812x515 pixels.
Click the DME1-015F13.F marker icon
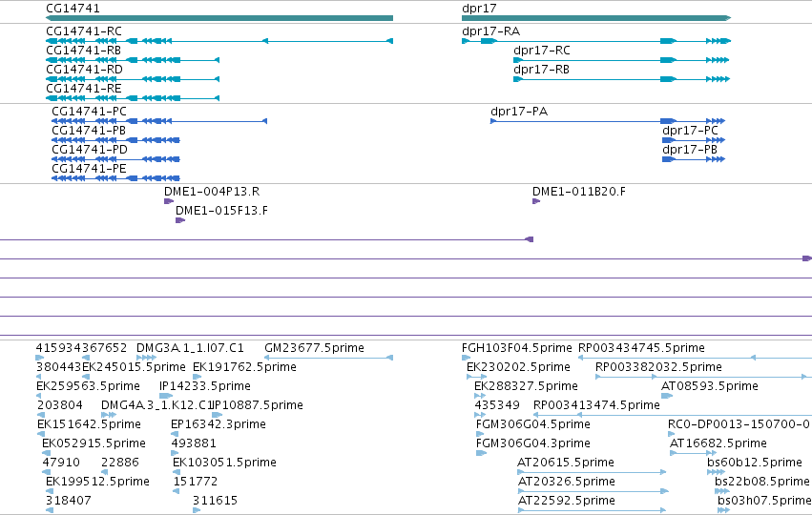[180, 220]
